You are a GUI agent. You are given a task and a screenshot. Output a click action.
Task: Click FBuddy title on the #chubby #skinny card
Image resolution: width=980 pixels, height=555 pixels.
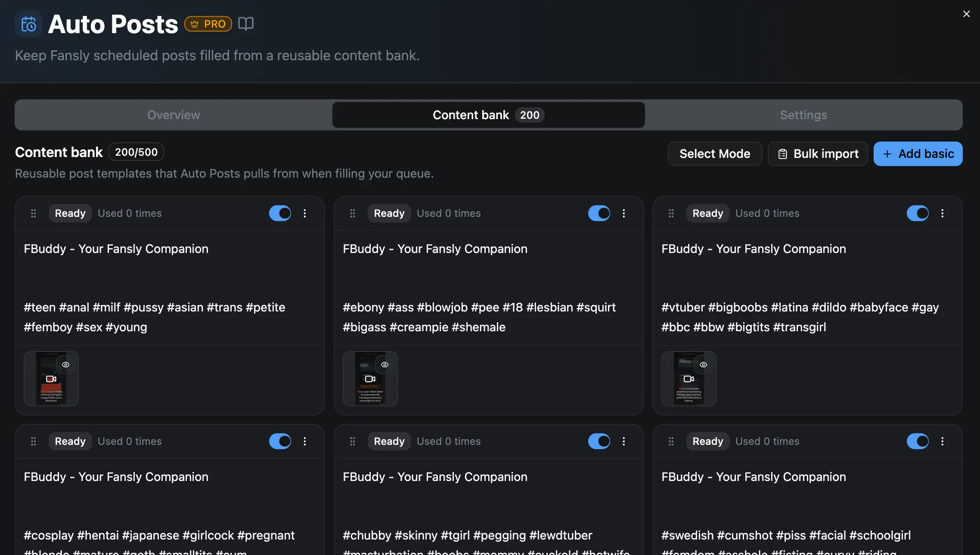(435, 477)
